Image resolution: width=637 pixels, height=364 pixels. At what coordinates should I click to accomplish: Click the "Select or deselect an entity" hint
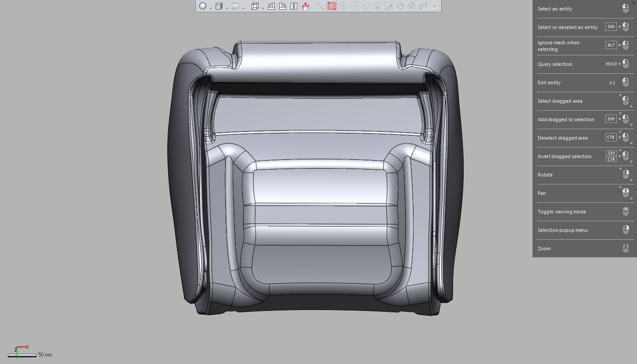tap(585, 27)
